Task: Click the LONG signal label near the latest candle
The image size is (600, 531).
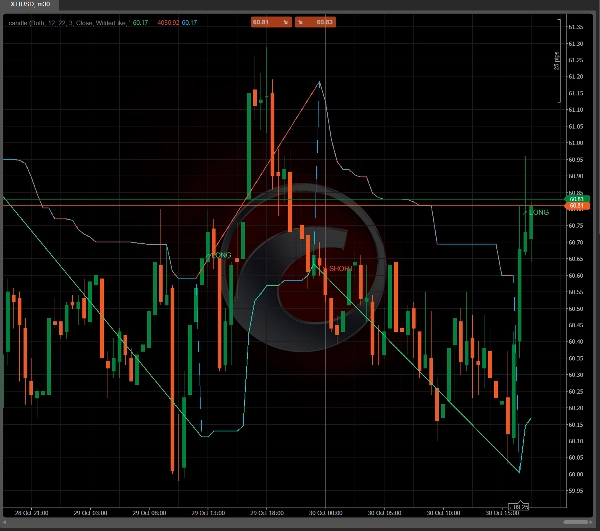Action: 539,212
